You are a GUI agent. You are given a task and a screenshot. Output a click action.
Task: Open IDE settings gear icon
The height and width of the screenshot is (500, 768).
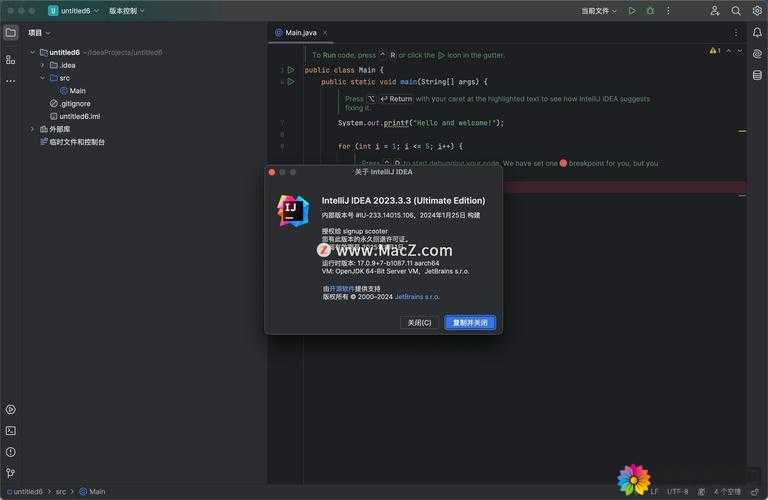tap(757, 11)
